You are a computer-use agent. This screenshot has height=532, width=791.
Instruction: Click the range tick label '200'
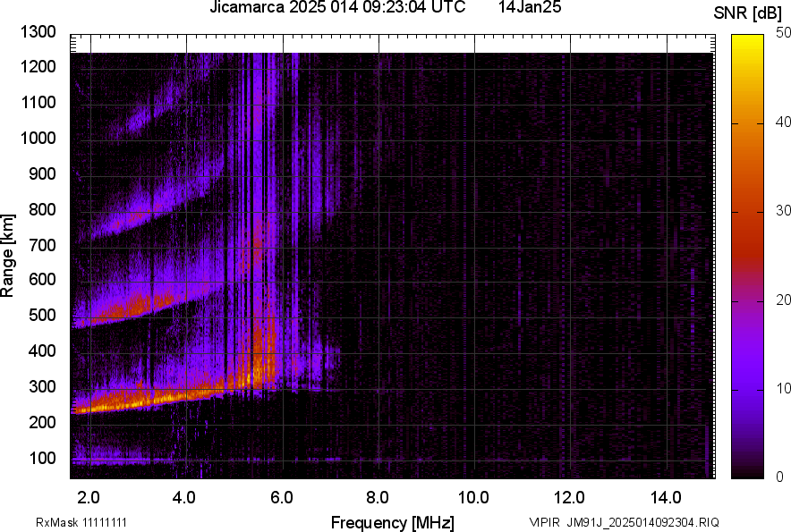pos(42,422)
